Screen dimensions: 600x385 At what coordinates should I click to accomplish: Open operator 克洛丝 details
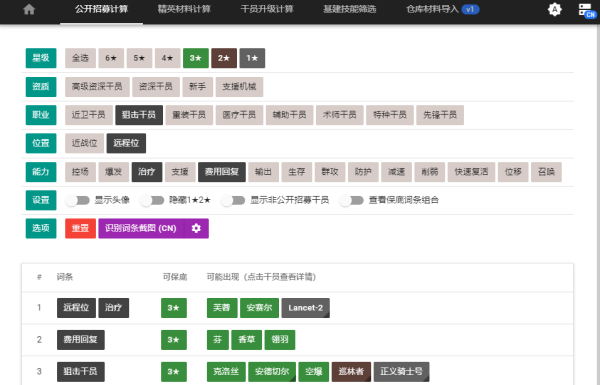pos(226,372)
